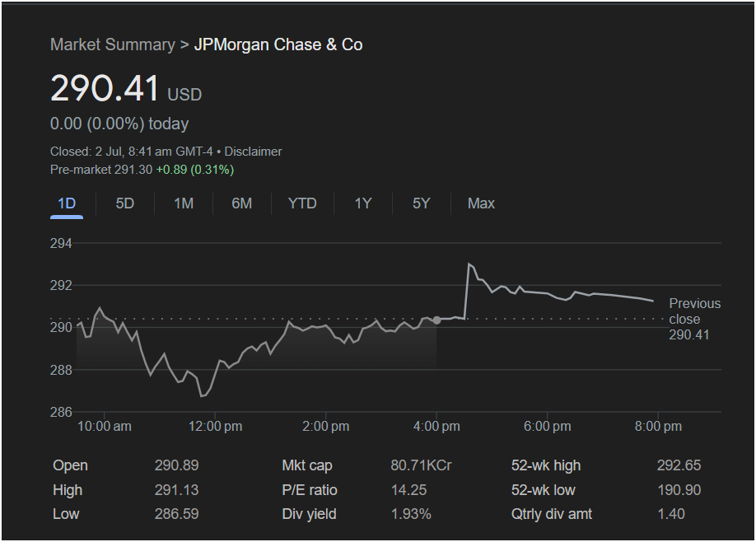Image resolution: width=756 pixels, height=542 pixels.
Task: Click the Mkt cap value 80.71KCr
Action: coord(422,465)
